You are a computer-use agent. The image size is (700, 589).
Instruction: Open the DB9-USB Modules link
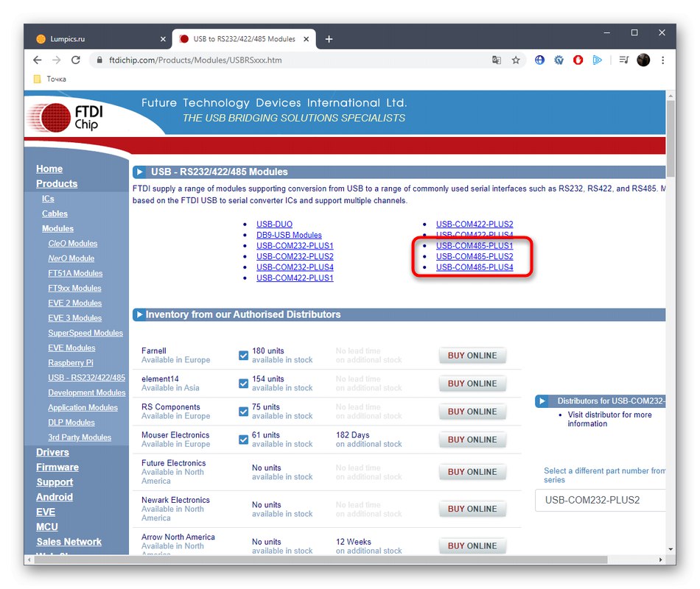click(290, 235)
